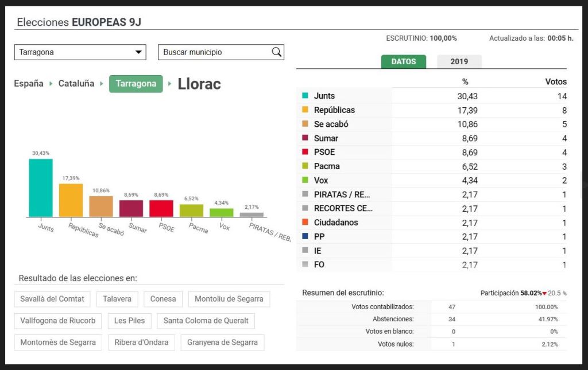Open Savallà del Comtat results

[x=52, y=299]
